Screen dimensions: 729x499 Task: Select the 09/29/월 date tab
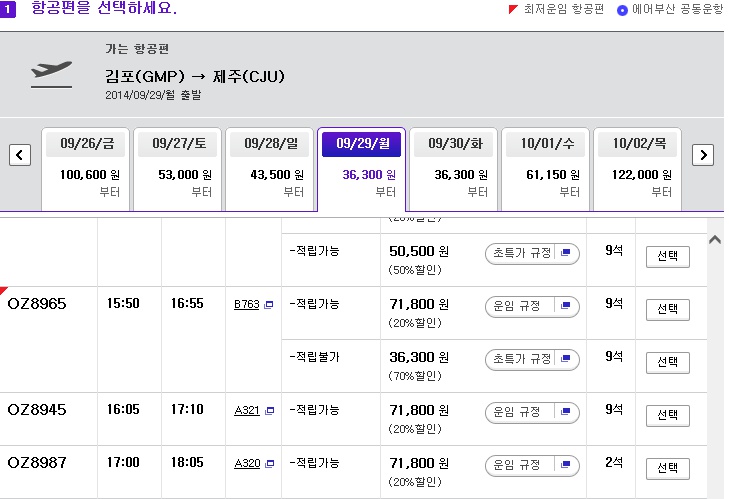[x=362, y=169]
